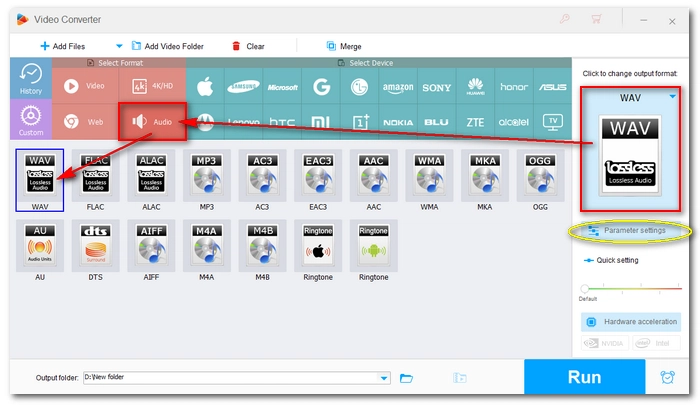Click Add Video Folder
Viewport: 700px width, 405px height.
click(167, 46)
